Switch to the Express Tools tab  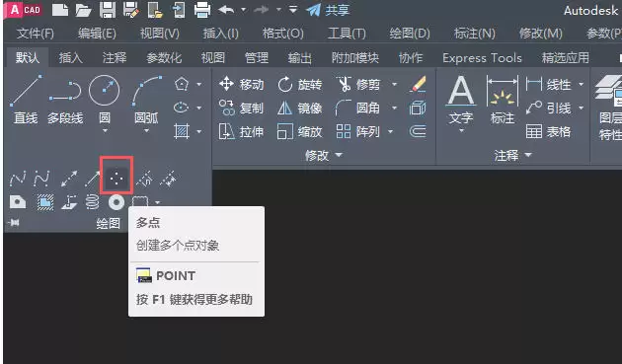click(x=482, y=58)
